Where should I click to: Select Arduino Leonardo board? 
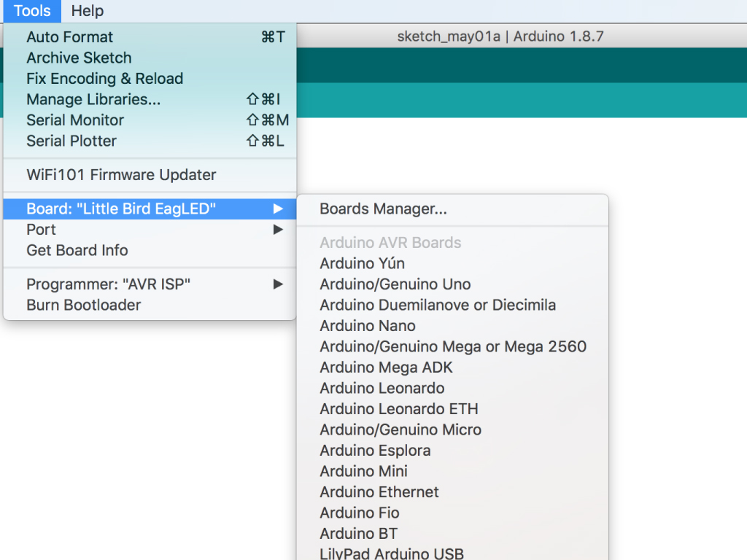452,388
